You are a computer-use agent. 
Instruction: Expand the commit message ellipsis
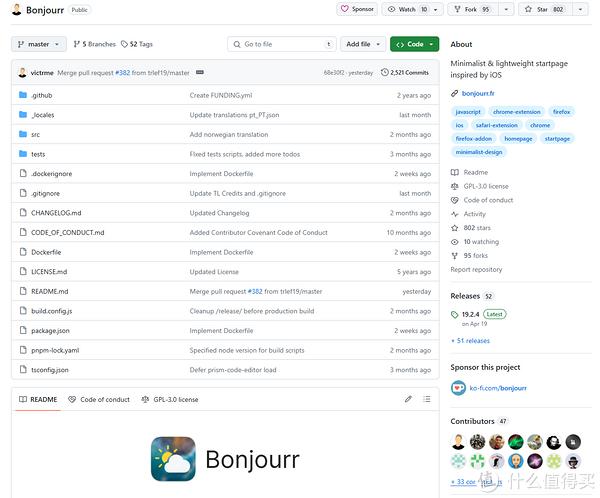200,72
